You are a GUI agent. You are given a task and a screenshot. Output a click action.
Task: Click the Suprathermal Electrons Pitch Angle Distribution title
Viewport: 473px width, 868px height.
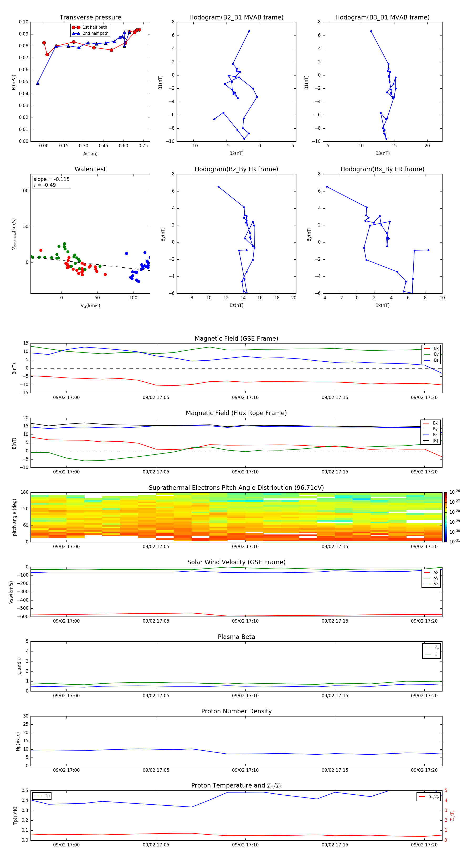point(236,488)
